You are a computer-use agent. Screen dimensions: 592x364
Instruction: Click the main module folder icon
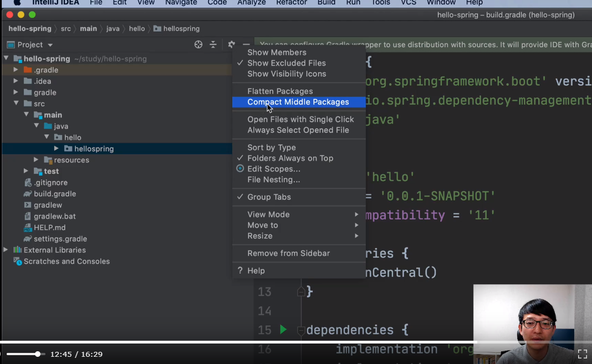(x=38, y=115)
